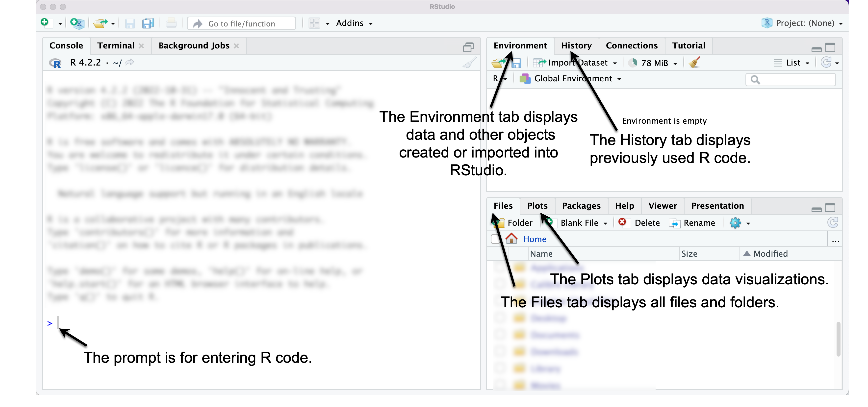
Task: Switch to the History tab
Action: pyautogui.click(x=576, y=45)
